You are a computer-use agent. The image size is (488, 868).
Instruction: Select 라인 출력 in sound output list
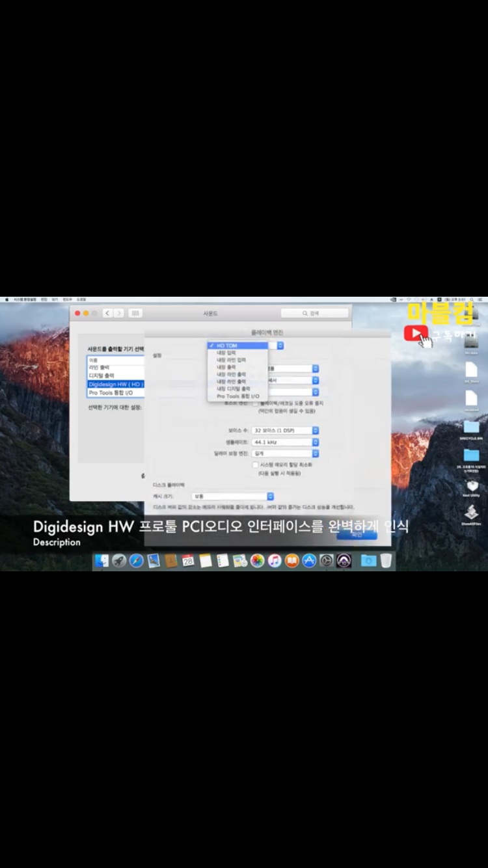pyautogui.click(x=116, y=368)
